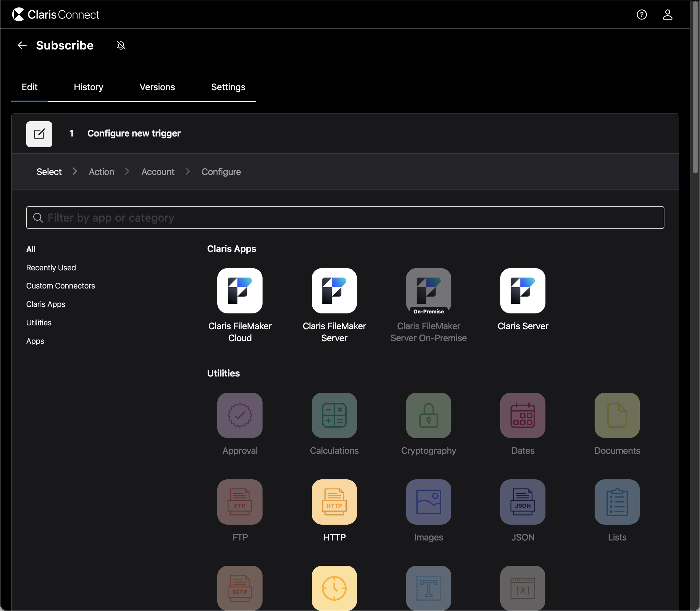
Task: Choose the Claris FileMaker Server icon
Action: [334, 290]
